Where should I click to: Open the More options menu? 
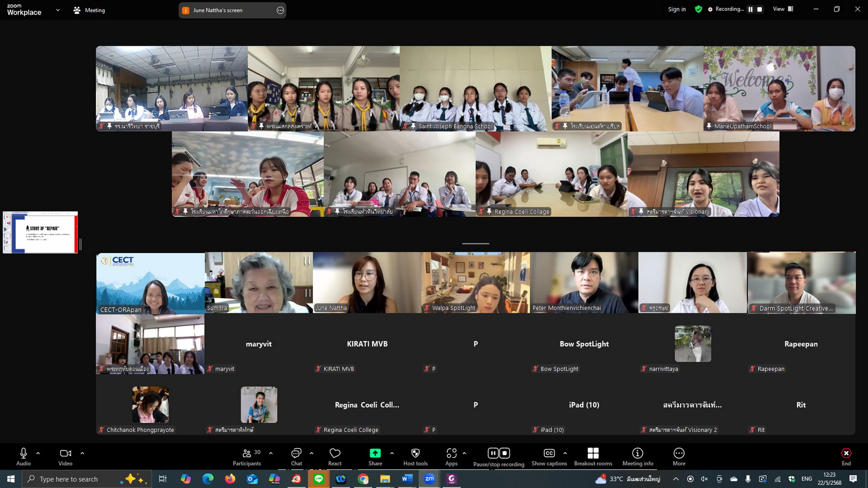coord(679,456)
